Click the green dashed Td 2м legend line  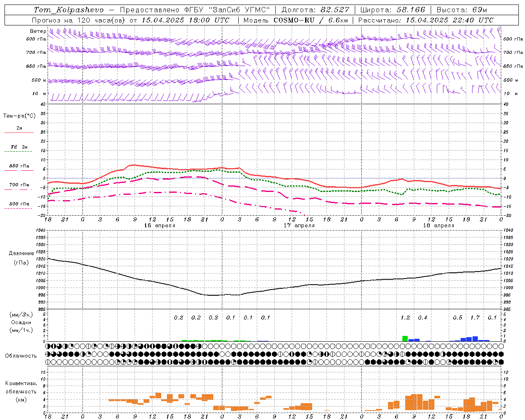(x=18, y=152)
